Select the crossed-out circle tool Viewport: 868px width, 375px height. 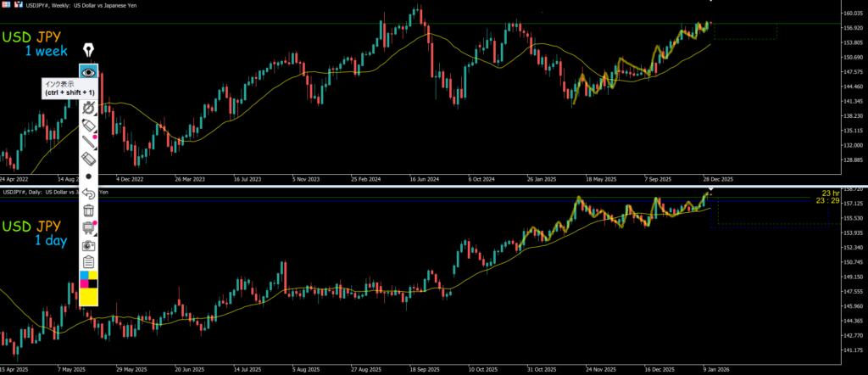[88, 107]
